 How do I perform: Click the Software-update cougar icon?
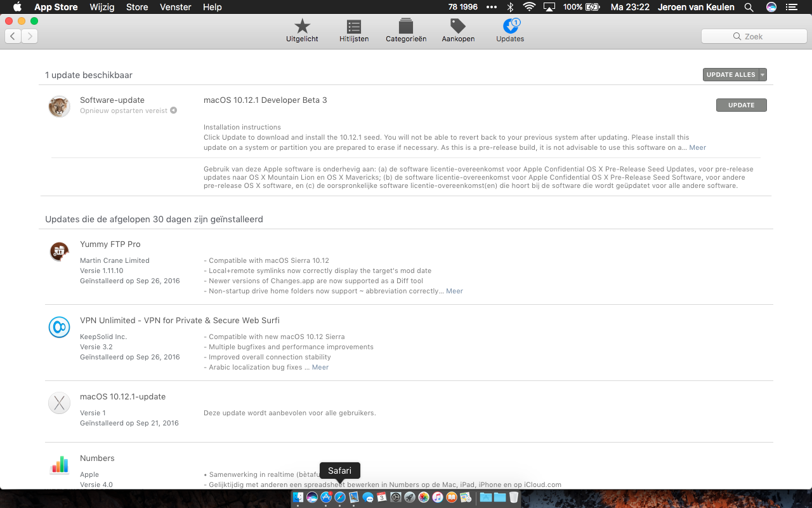59,107
